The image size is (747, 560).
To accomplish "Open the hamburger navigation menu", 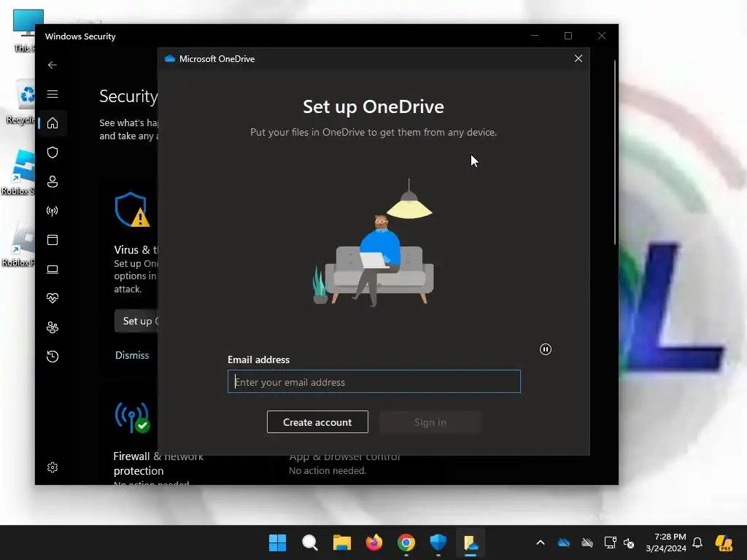I will coord(53,94).
